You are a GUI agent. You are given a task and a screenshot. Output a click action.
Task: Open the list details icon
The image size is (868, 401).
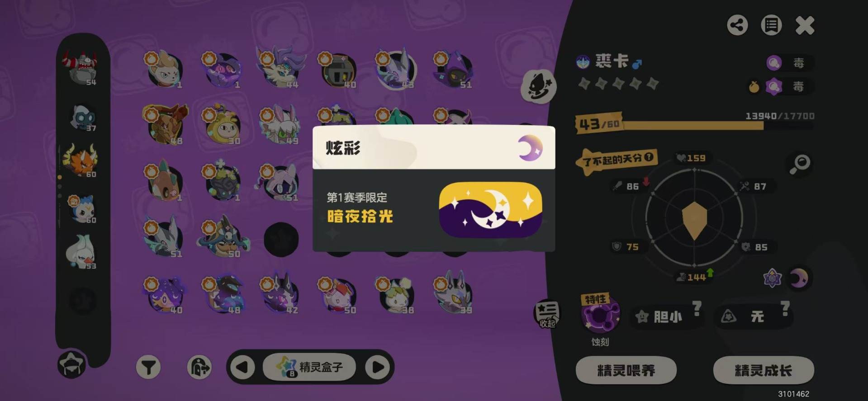[771, 25]
